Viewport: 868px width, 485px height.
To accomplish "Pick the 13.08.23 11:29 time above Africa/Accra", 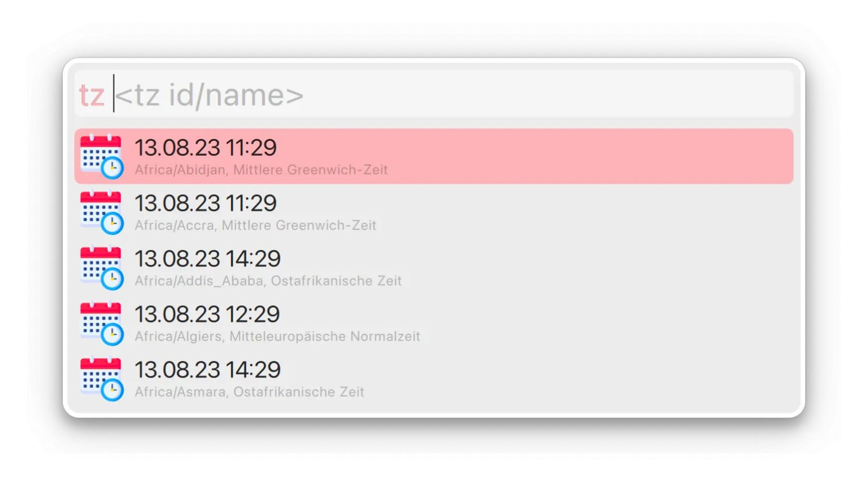I will point(205,203).
